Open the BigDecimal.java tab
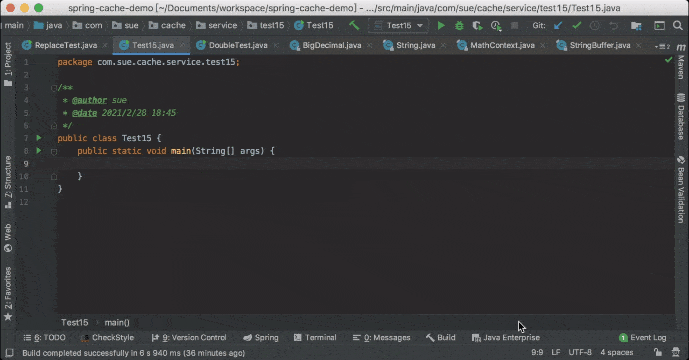 [326, 45]
